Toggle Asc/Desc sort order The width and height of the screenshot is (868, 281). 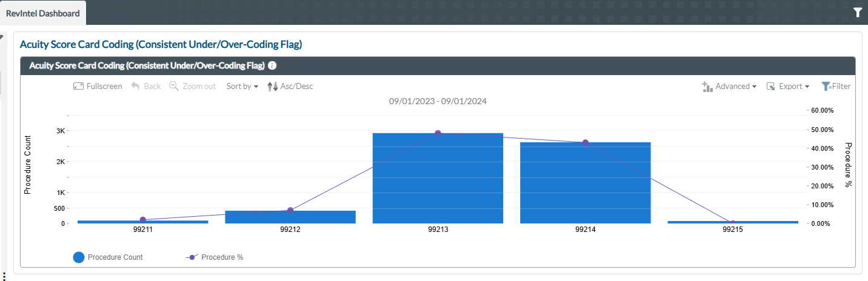point(290,87)
